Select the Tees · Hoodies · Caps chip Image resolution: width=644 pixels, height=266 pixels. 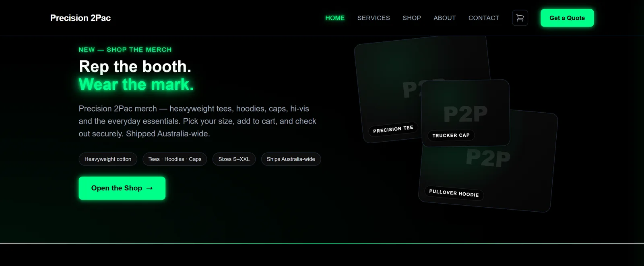pos(175,159)
